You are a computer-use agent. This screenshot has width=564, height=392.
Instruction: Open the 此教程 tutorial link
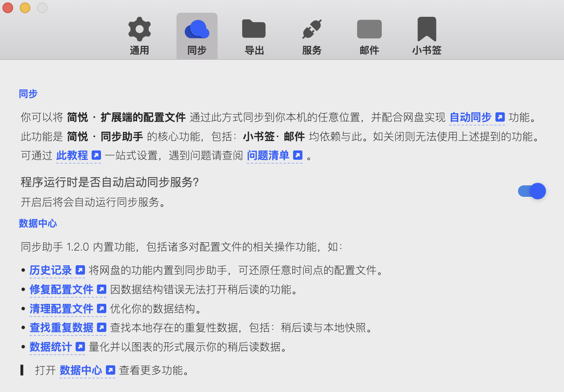pos(72,155)
